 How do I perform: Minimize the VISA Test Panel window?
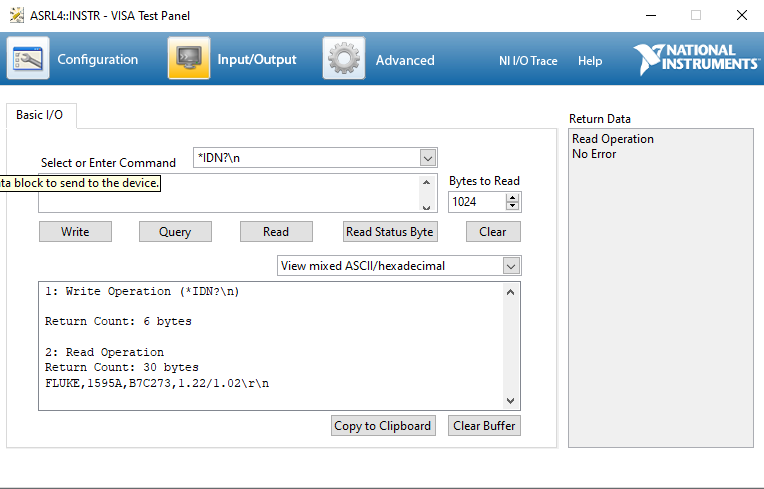coord(651,15)
